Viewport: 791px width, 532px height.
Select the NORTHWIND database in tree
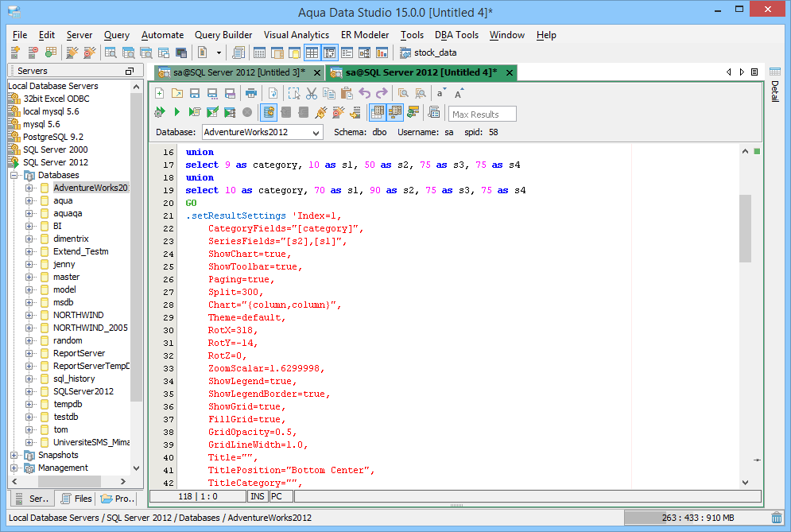[x=78, y=315]
